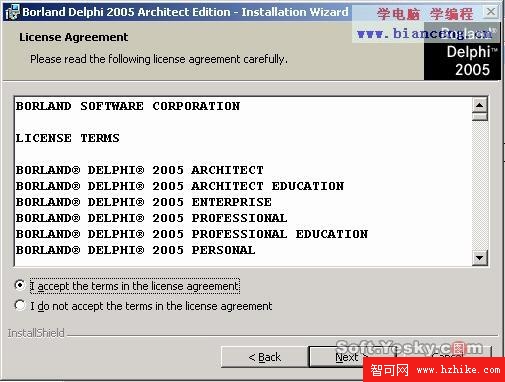Click the license text scroll down arrow
Screen dimensions: 505x382
pyautogui.click(x=480, y=258)
